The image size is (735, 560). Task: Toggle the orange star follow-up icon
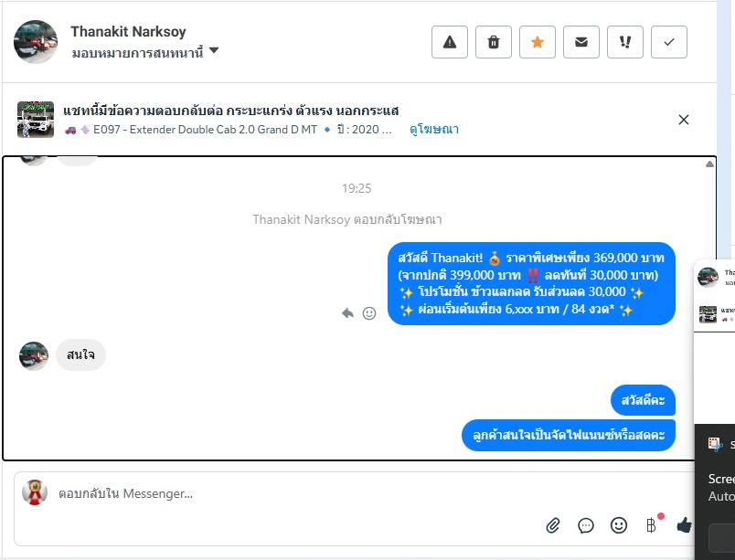(x=538, y=42)
